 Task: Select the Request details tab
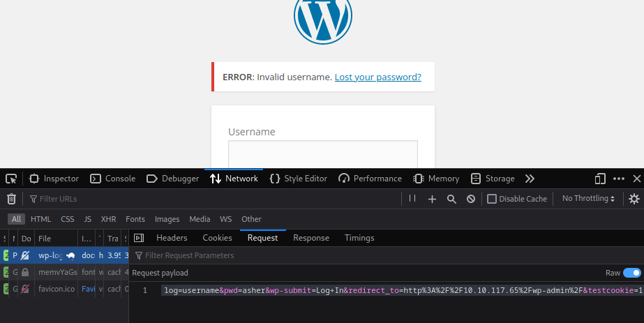click(x=262, y=238)
